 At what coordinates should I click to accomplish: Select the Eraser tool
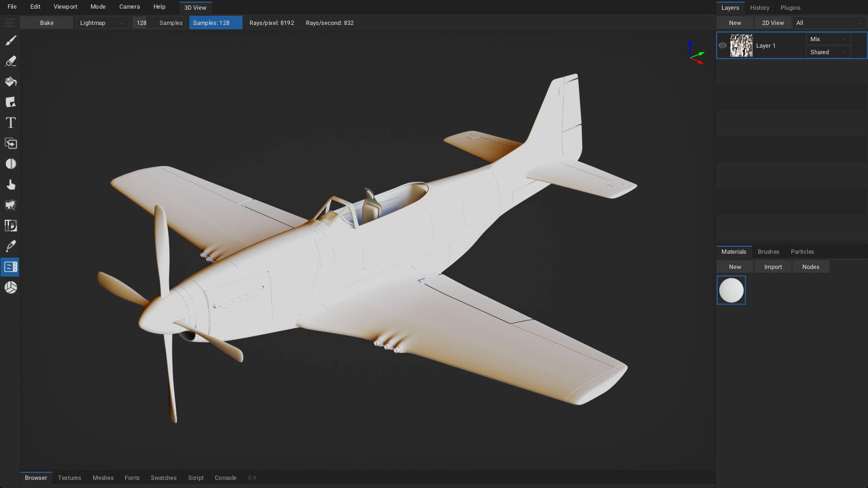pos(11,61)
